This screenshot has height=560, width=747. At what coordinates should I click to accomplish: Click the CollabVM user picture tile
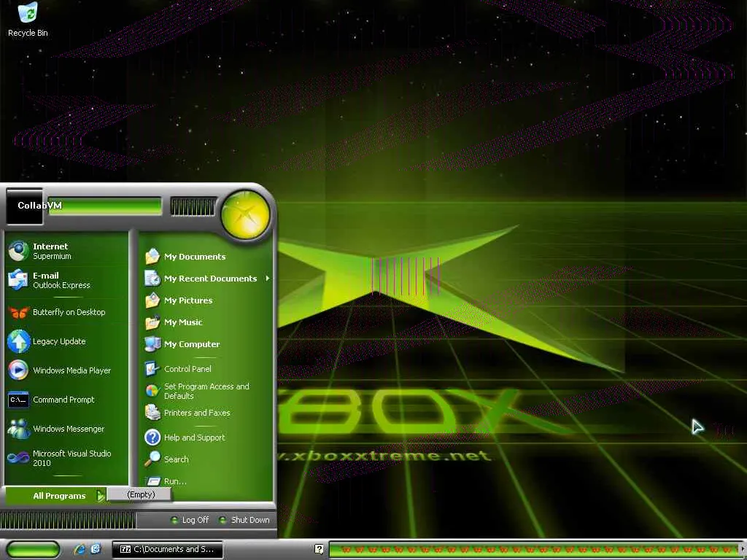point(24,206)
